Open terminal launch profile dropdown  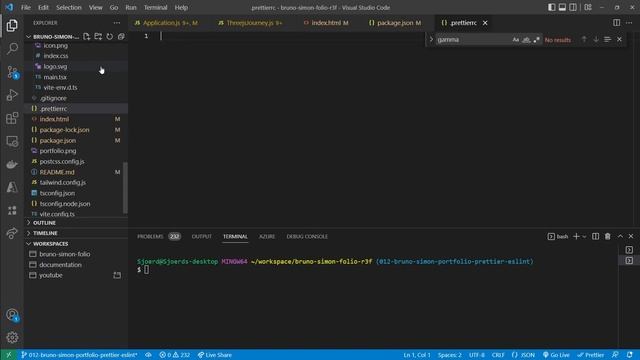[584, 236]
